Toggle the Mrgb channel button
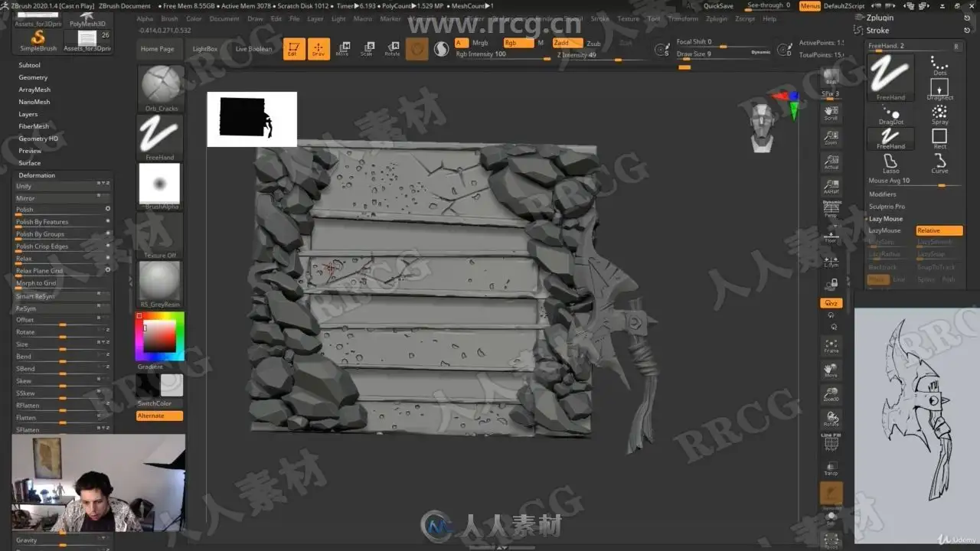 tap(480, 43)
